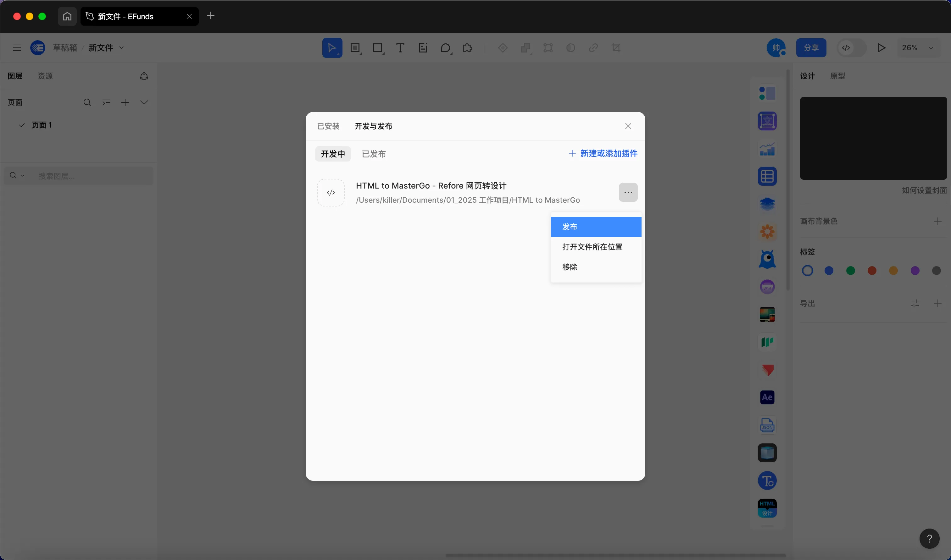Select the 已发布 filter option
Screen dimensions: 951x560
tap(374, 154)
